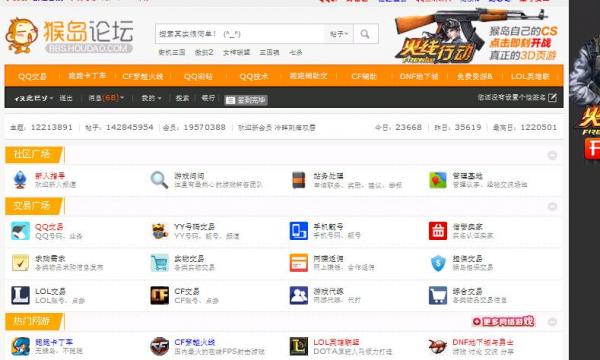Select QQ交易 in orange navigation bar
Viewport: 600px width, 360px height.
click(32, 76)
